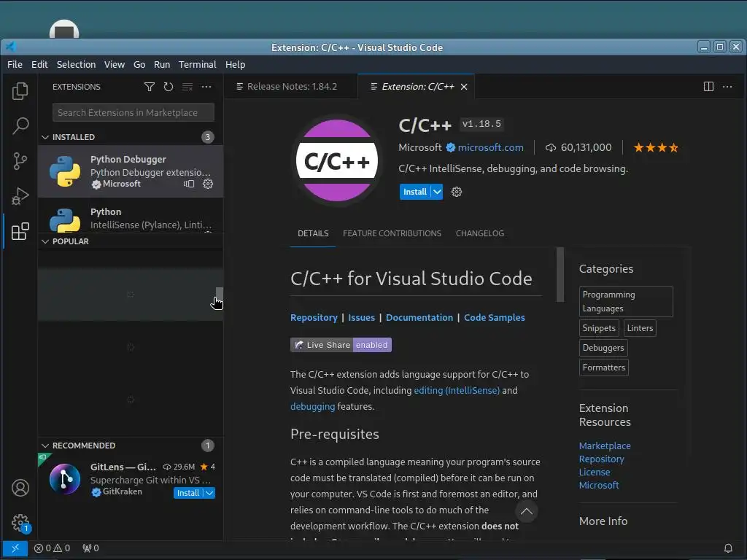Switch to CHANGELOG tab
This screenshot has width=747, height=560.
(480, 233)
